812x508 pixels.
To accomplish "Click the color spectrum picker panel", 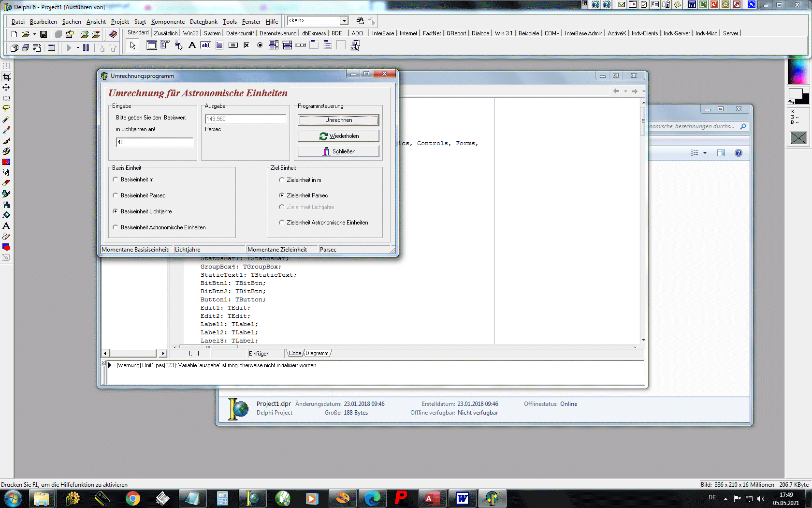I will (797, 71).
